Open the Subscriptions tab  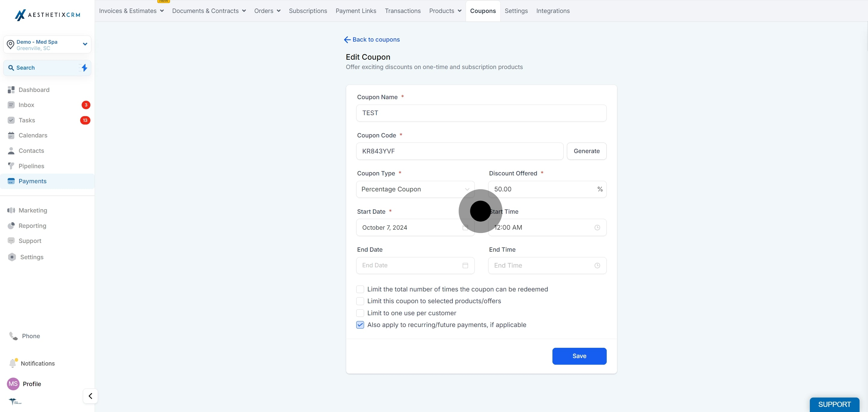tap(308, 11)
